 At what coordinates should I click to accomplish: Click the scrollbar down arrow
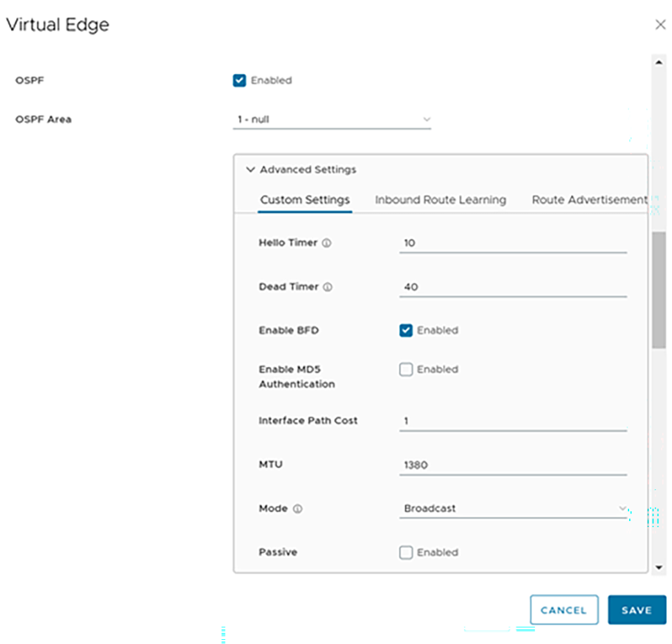[x=659, y=568]
